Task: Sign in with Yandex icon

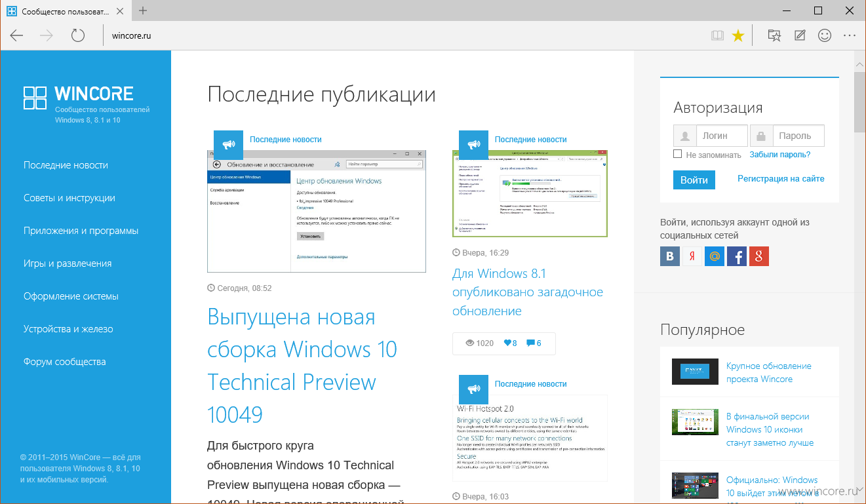Action: [692, 256]
